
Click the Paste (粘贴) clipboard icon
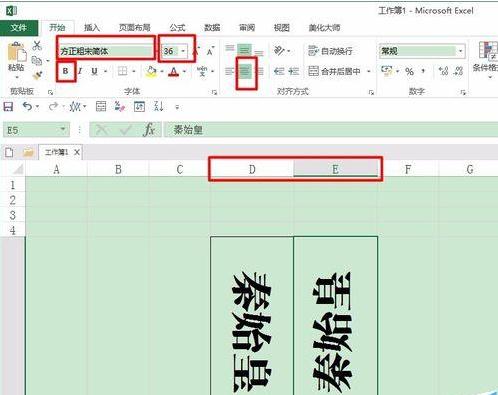click(x=16, y=52)
